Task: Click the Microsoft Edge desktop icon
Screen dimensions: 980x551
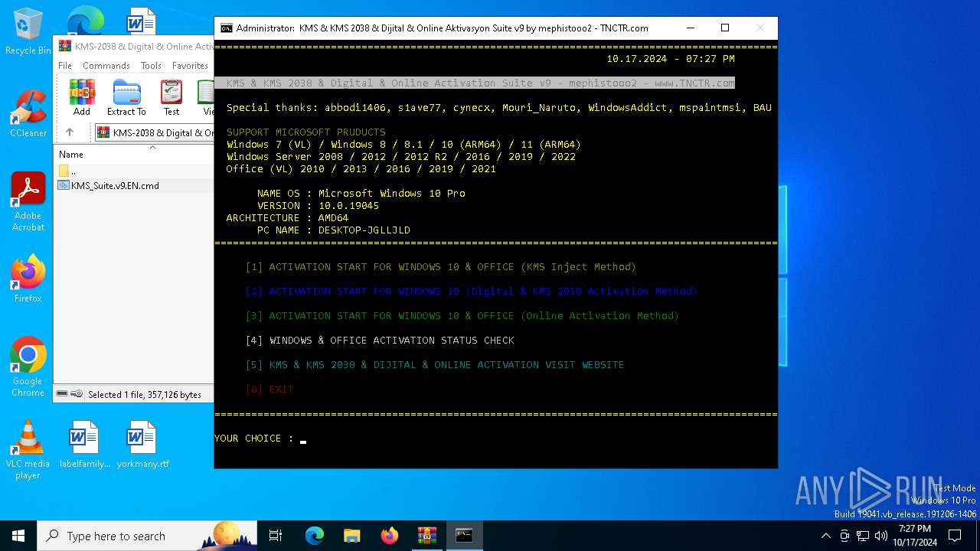Action: click(85, 21)
